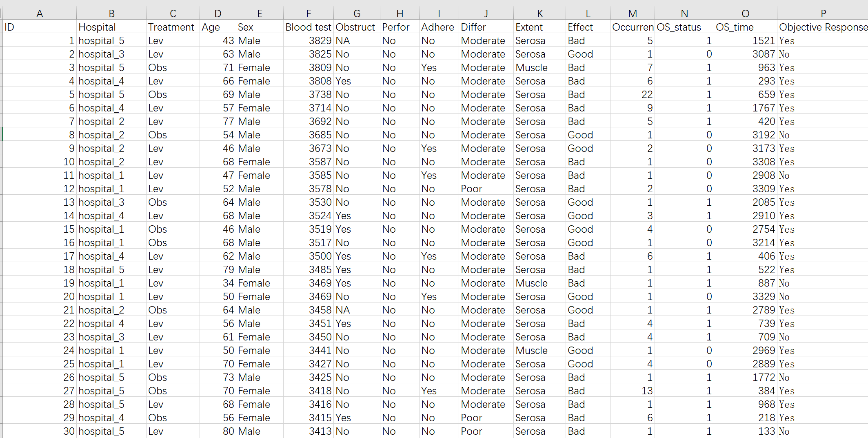Image resolution: width=868 pixels, height=438 pixels.
Task: Click the 'Age' header cell
Action: tap(218, 27)
